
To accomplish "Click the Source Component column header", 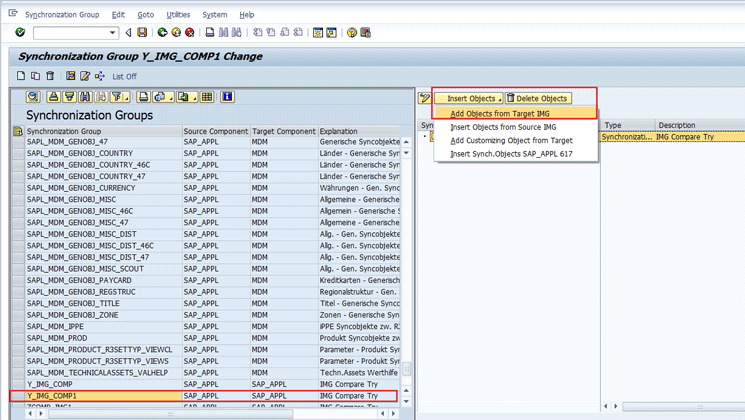I will [x=215, y=131].
